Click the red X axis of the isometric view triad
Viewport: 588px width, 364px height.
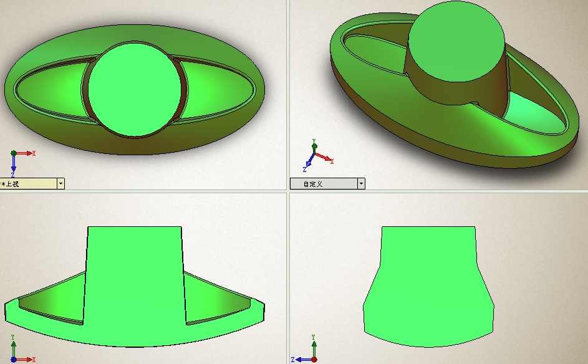point(325,158)
